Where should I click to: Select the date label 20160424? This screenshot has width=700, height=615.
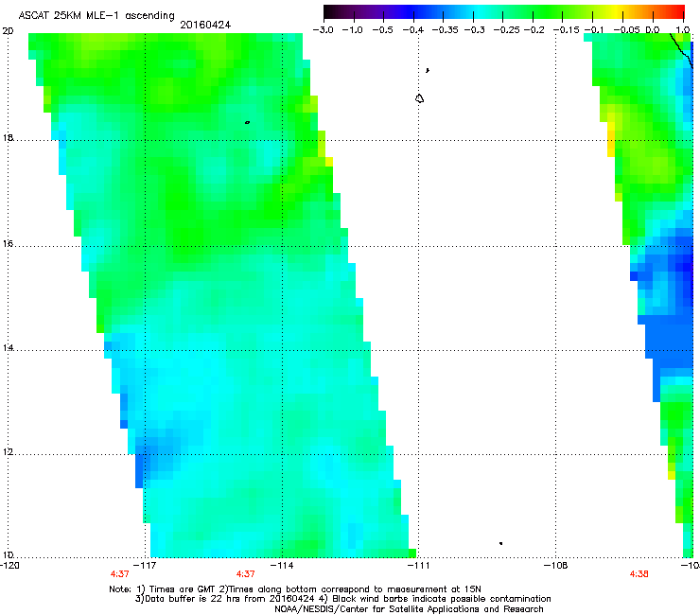pos(205,25)
